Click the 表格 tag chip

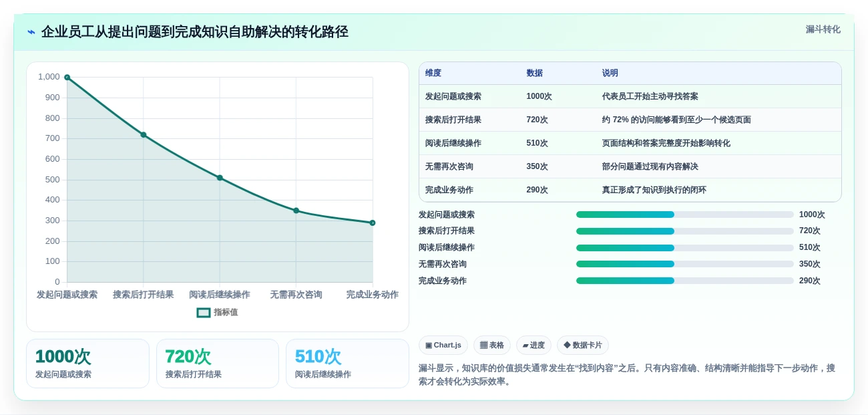[x=492, y=345]
